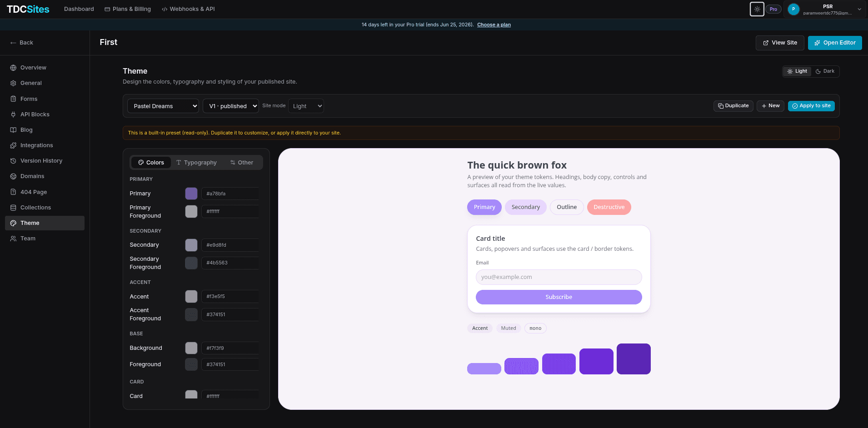Click the Theme palette icon in sidebar
Screen dimensions: 868x428
coord(13,223)
